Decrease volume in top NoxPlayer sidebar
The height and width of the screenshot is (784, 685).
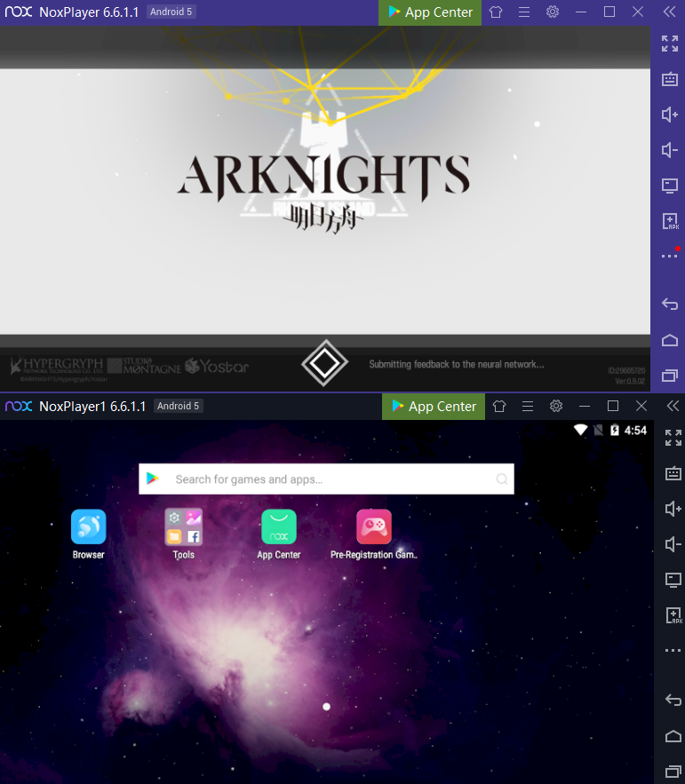click(x=670, y=150)
